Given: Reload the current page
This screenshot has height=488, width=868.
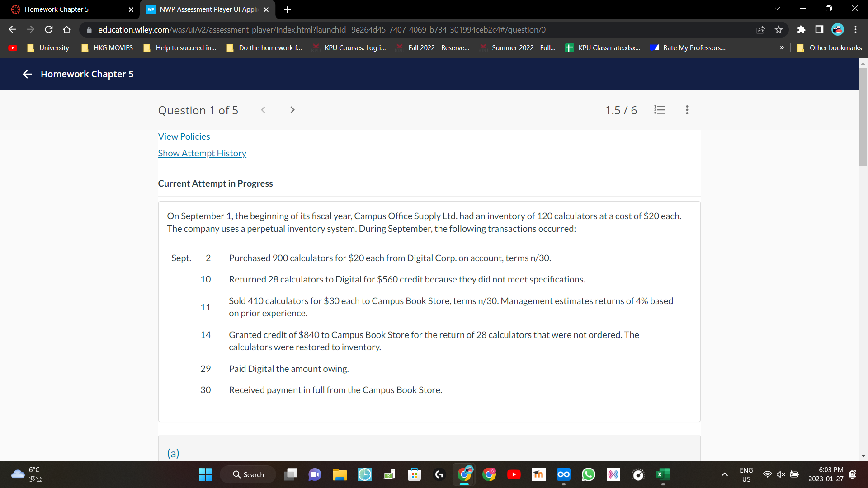Looking at the screenshot, I should (48, 29).
